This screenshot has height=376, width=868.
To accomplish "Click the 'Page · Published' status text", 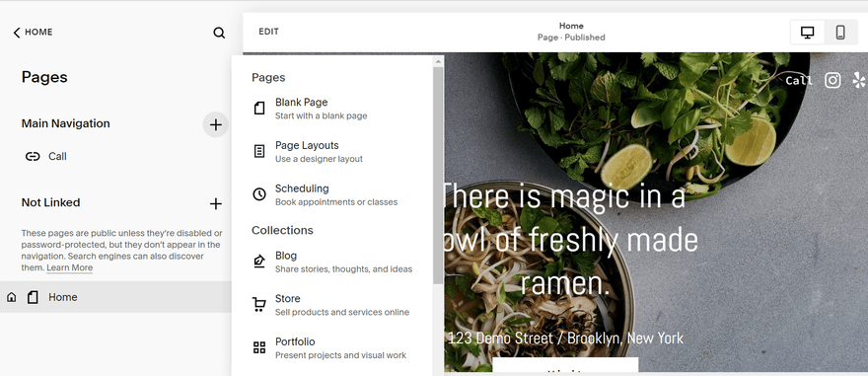I will click(x=571, y=38).
